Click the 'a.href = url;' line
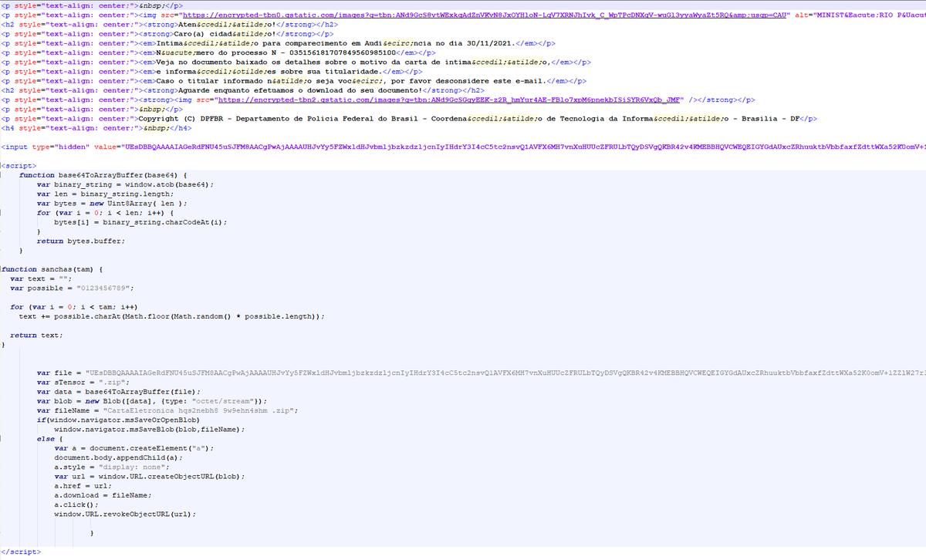Image resolution: width=926 pixels, height=560 pixels. (83, 486)
